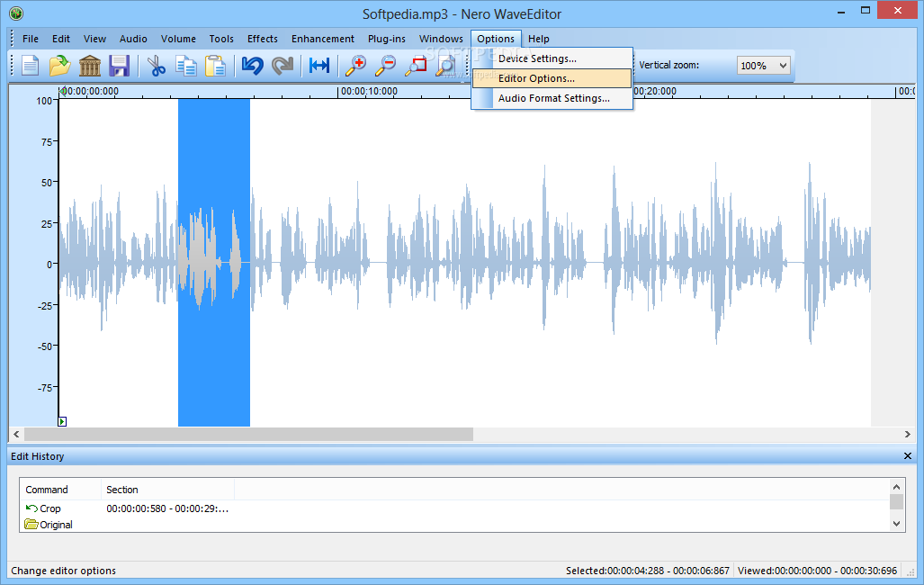Click the Section column header
924x585 pixels.
point(168,490)
